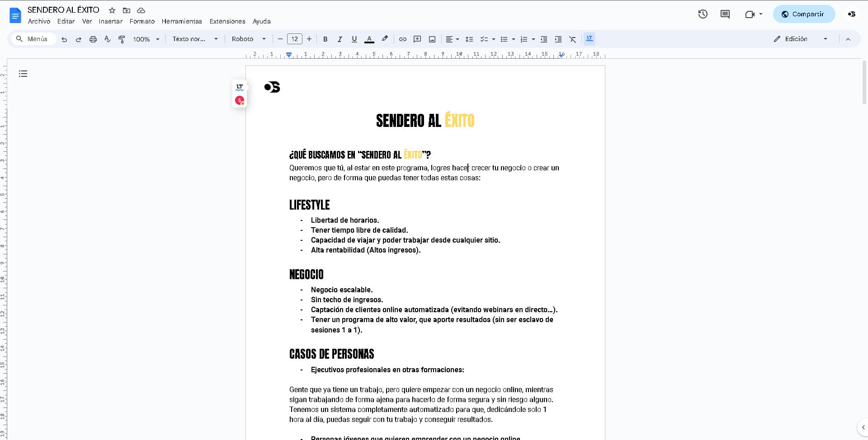Click the Compartir button

[x=804, y=14]
